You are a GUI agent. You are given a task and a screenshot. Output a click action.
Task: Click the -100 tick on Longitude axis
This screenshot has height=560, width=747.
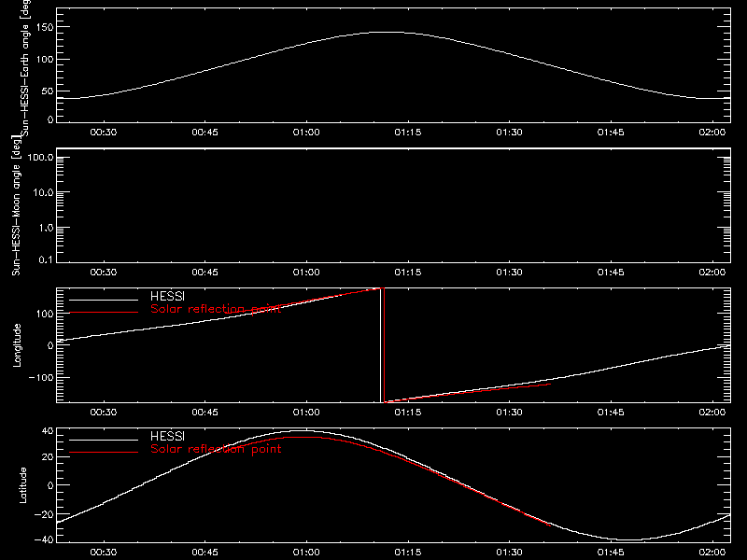point(41,377)
